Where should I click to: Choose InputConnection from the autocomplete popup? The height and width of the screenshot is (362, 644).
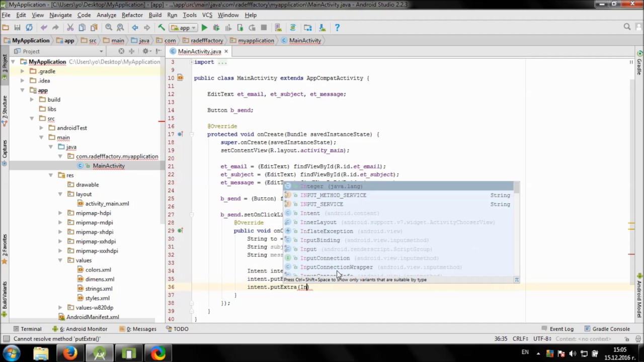pos(398,258)
